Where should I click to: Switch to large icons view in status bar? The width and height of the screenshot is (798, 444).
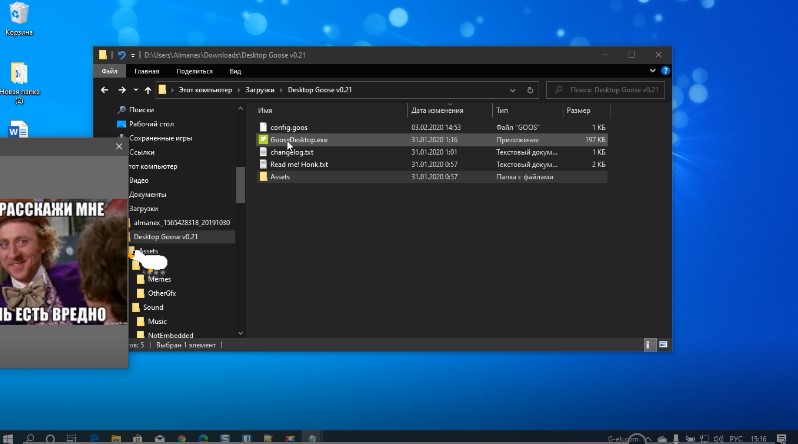point(663,345)
